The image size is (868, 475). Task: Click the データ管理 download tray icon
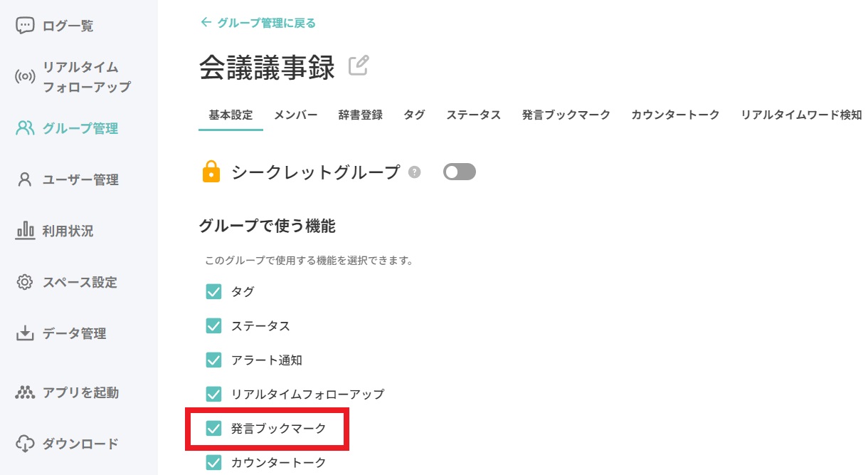point(25,333)
